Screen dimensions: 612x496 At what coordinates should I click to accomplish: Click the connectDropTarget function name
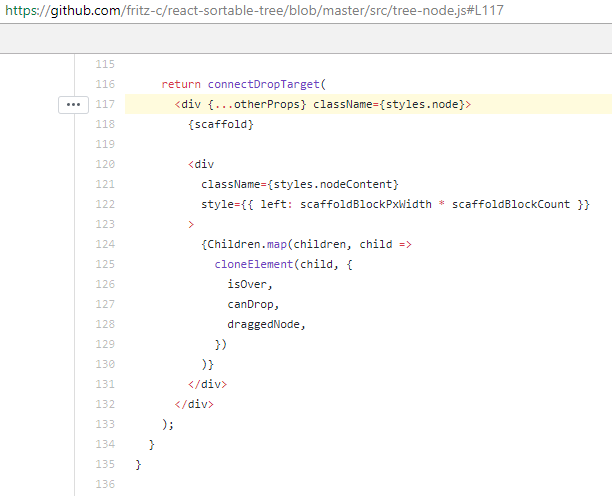(x=264, y=84)
